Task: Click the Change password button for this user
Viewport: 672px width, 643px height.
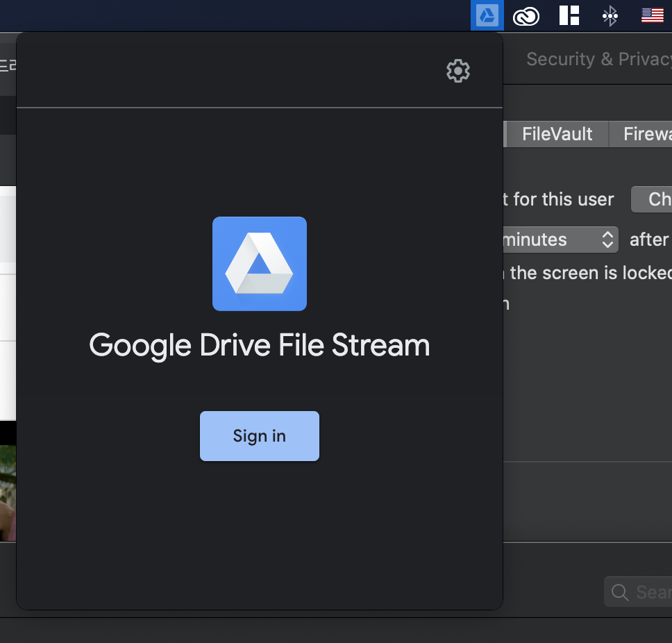Action: click(x=651, y=199)
